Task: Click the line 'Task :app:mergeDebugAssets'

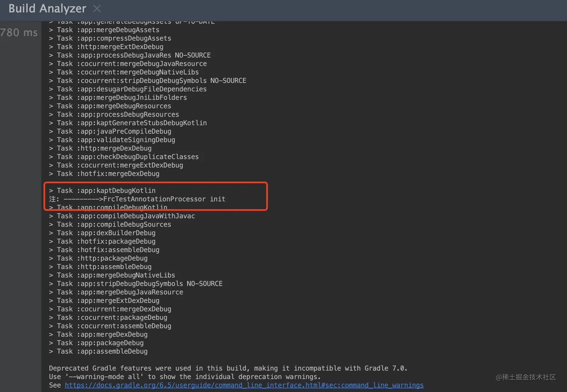Action: click(104, 30)
